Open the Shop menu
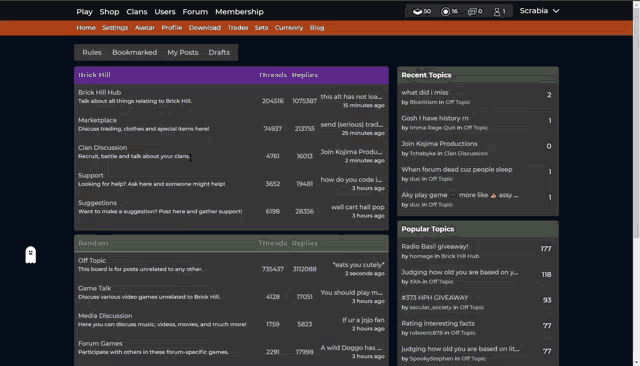 (x=109, y=12)
